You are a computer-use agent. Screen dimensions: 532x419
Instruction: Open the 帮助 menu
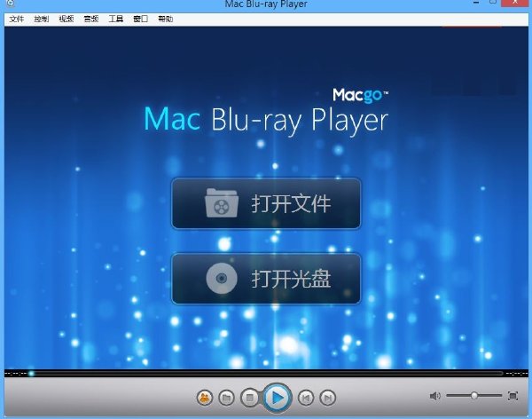165,19
